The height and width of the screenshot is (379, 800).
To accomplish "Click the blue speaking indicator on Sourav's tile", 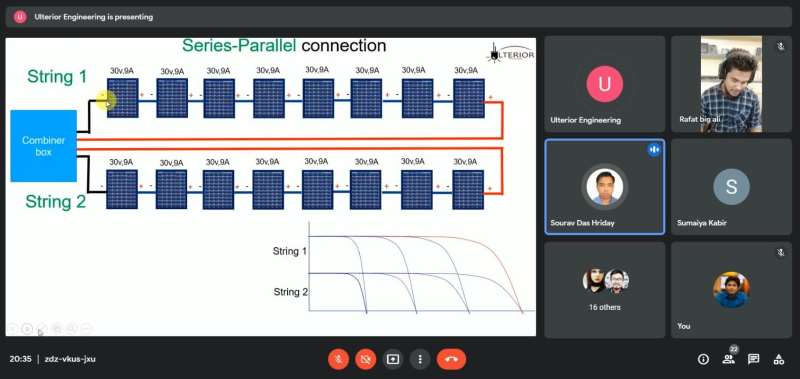I will click(654, 149).
